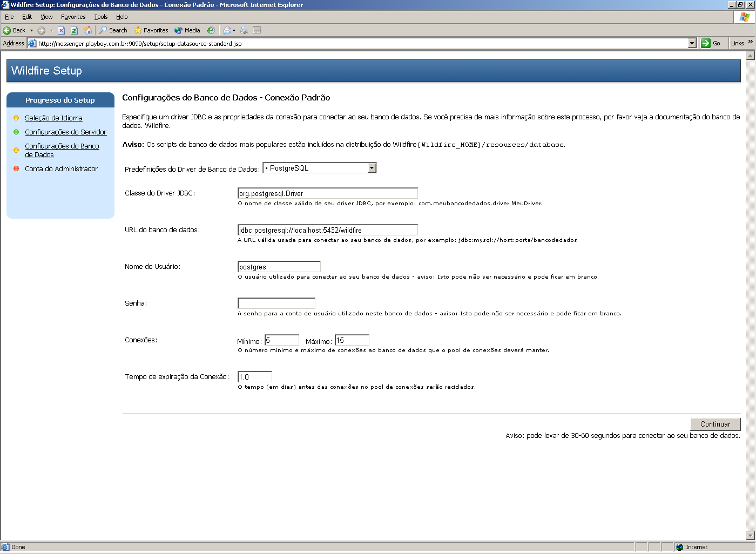Image resolution: width=756 pixels, height=554 pixels.
Task: Click the green bullet beside Configurações do Servidor
Action: click(16, 132)
